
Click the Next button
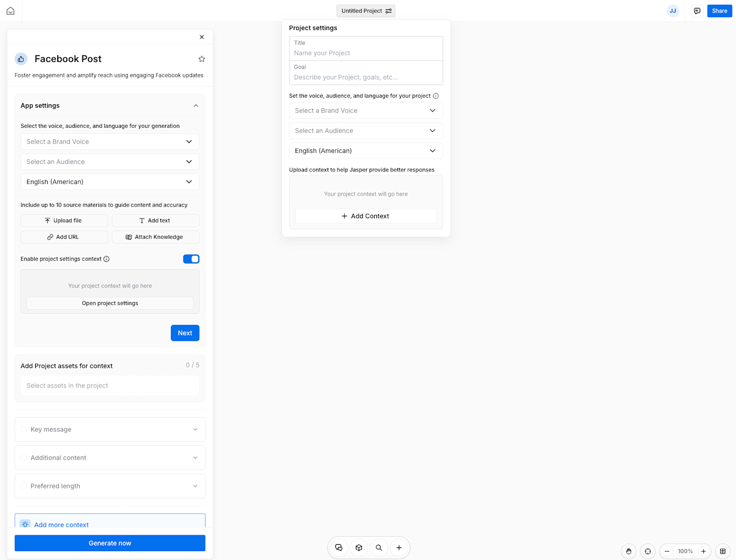(185, 333)
